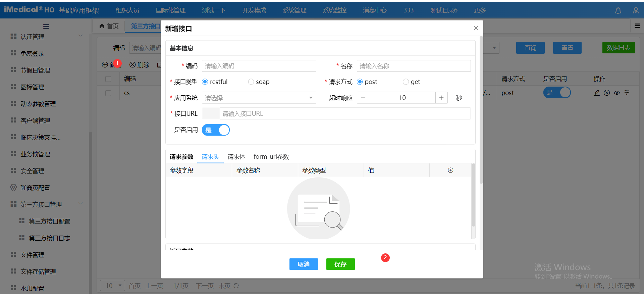This screenshot has width=644, height=295.
Task: Open 第三方接口配置 in sidebar
Action: point(49,221)
